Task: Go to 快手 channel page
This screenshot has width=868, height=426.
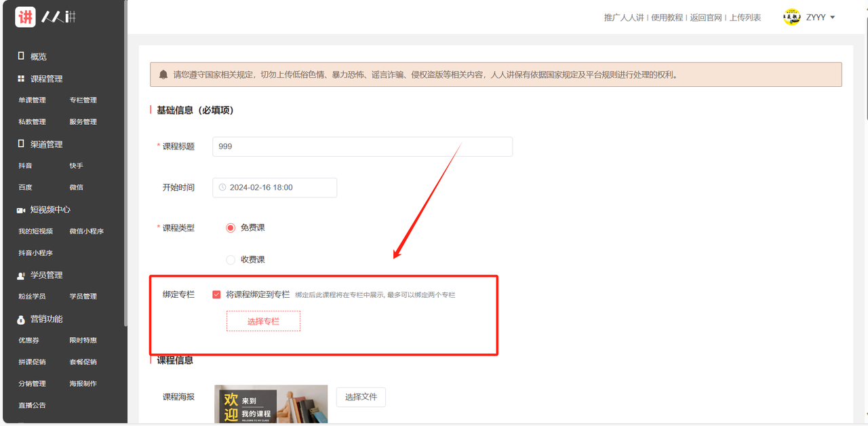Action: pos(76,166)
